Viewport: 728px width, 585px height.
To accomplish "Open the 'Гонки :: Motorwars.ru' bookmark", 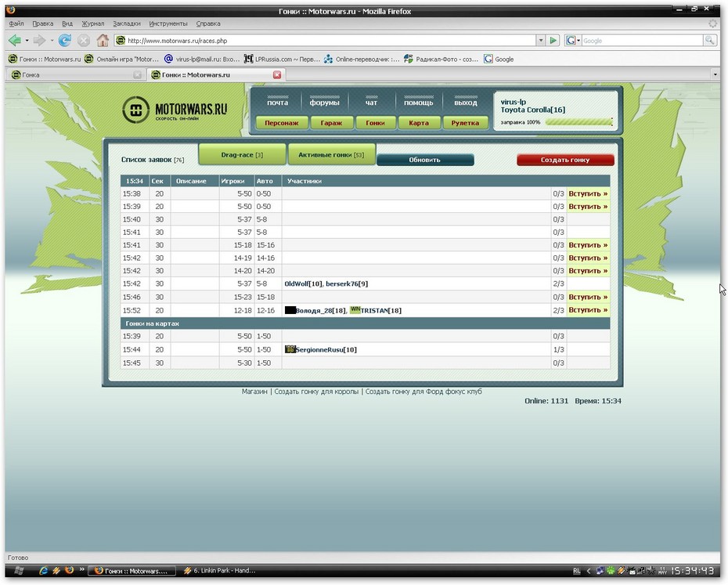I will [45, 59].
